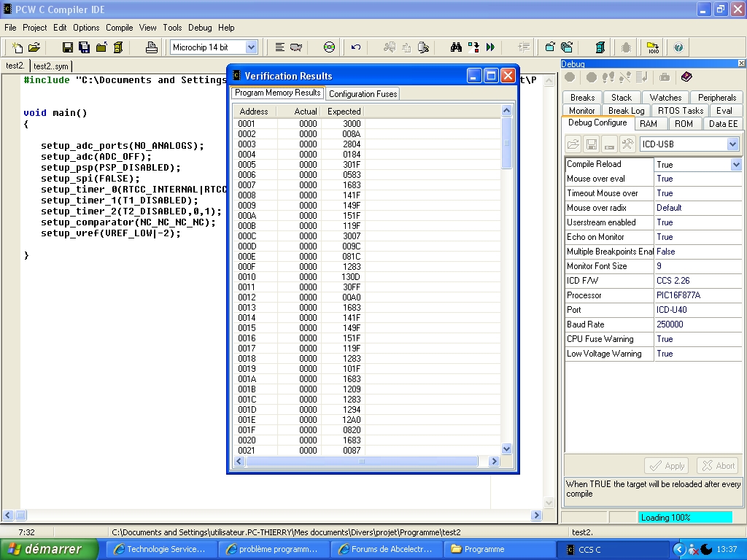Click the blue question mark Help icon
Viewport: 747px width, 560px height.
[678, 47]
